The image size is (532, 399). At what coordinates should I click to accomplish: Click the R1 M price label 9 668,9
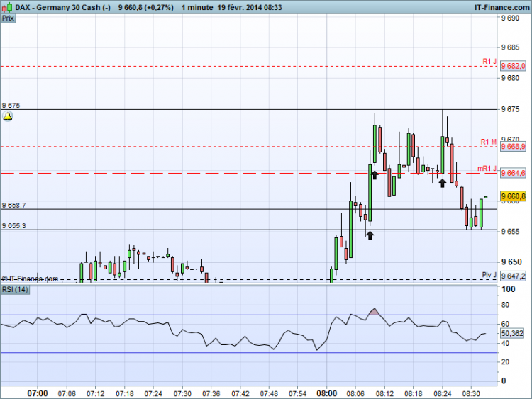(513, 147)
